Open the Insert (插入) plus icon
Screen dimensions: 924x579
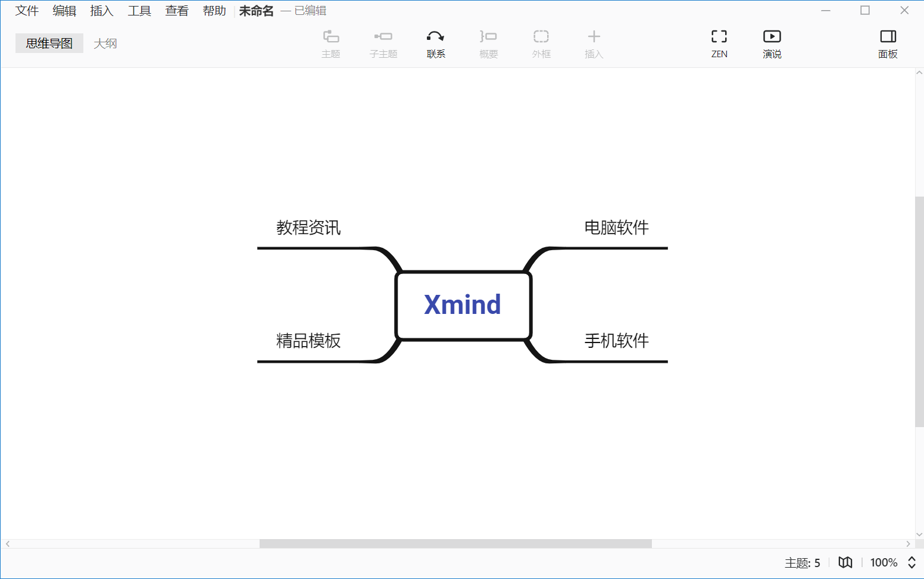(594, 37)
